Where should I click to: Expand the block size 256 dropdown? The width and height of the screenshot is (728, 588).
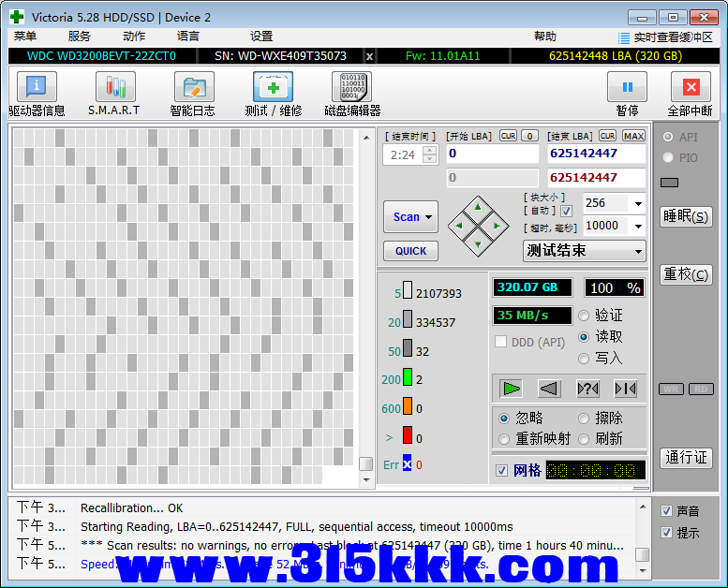638,203
